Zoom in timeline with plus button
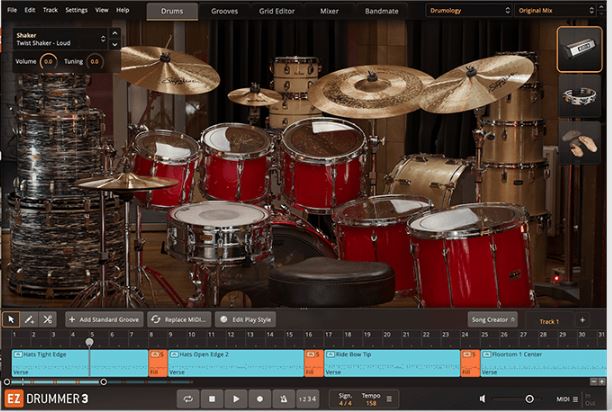Image resolution: width=612 pixels, height=412 pixels. [602, 382]
